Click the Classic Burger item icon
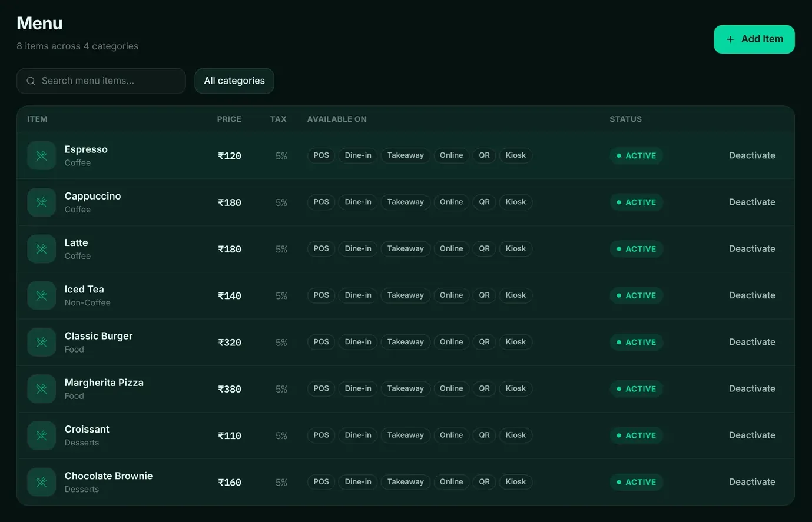This screenshot has width=812, height=522. 41,342
